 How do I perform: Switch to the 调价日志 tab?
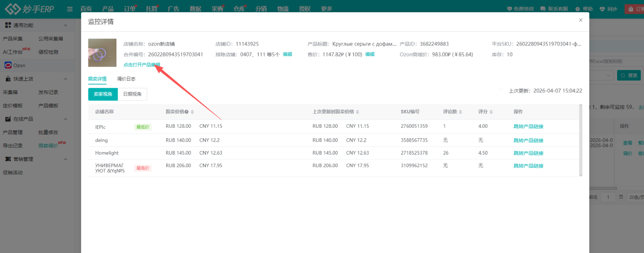[x=126, y=79]
